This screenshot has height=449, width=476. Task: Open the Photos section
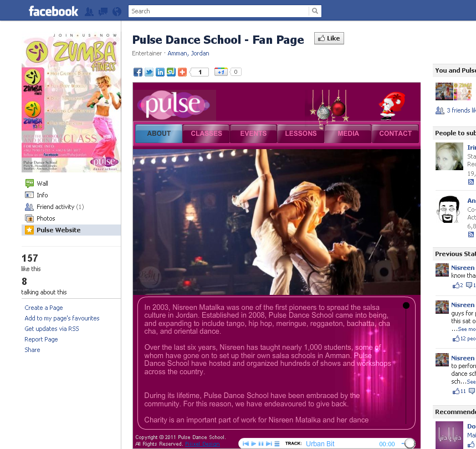coord(46,218)
